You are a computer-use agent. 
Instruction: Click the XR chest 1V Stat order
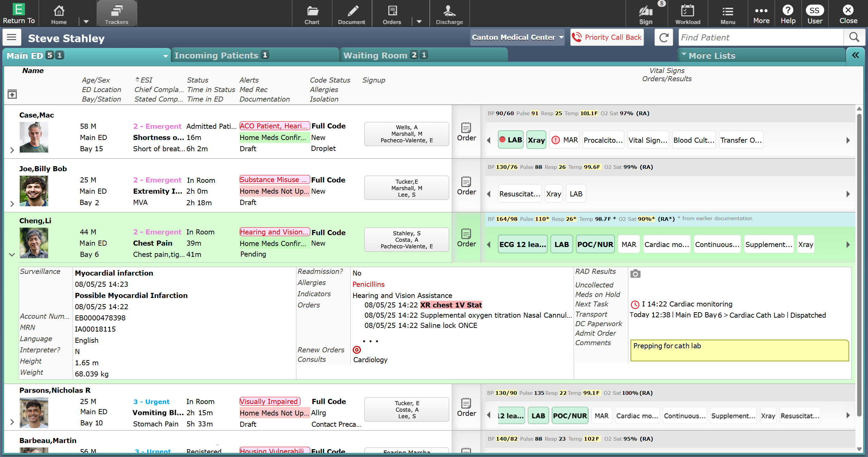(451, 305)
